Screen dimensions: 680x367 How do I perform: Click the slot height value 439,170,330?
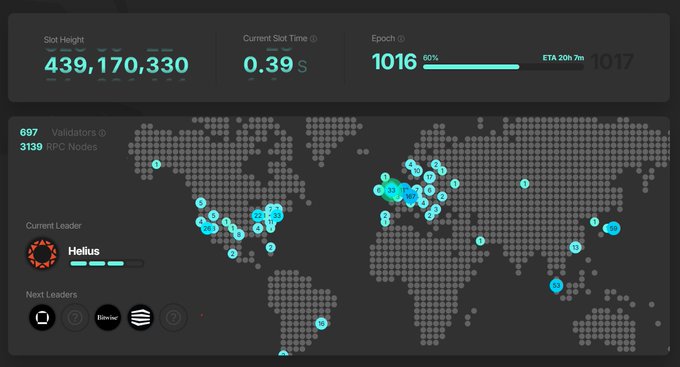116,65
